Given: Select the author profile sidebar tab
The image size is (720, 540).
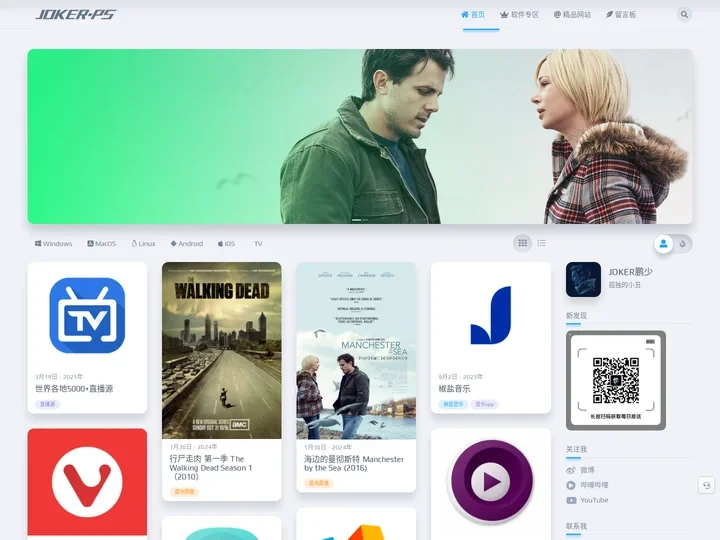Looking at the screenshot, I should pos(664,243).
